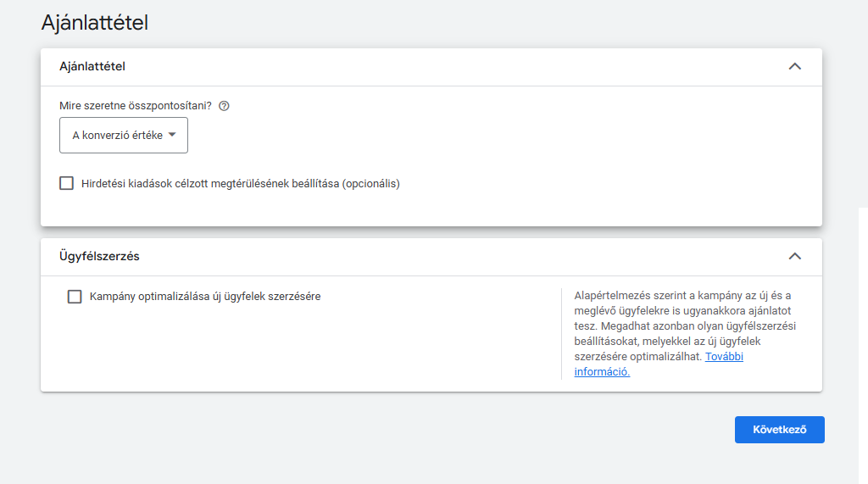Viewport: 868px width, 484px height.
Task: Collapse the Ajánlattétel card using its chevron
Action: (794, 66)
